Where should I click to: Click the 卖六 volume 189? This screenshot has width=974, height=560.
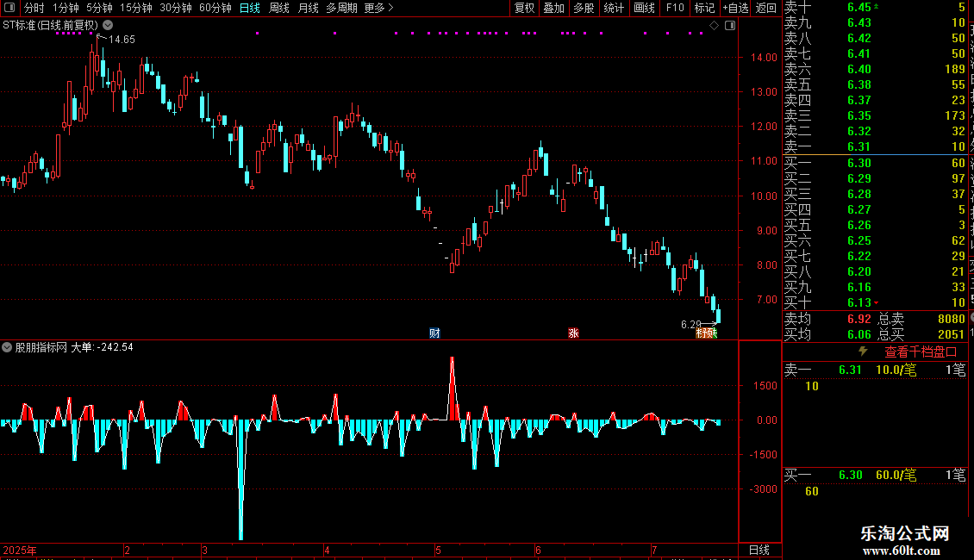click(x=955, y=69)
